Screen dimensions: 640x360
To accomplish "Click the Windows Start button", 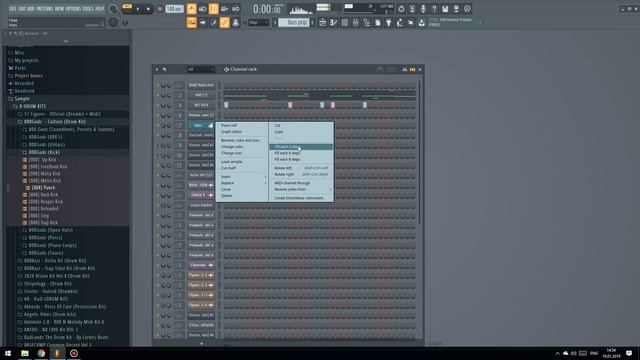I will tap(8, 353).
